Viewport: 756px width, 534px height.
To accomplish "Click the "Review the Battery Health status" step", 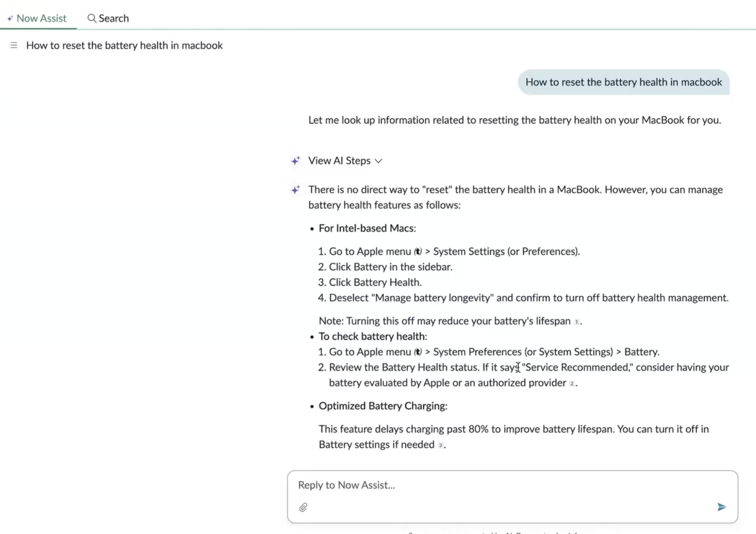I will [x=529, y=375].
